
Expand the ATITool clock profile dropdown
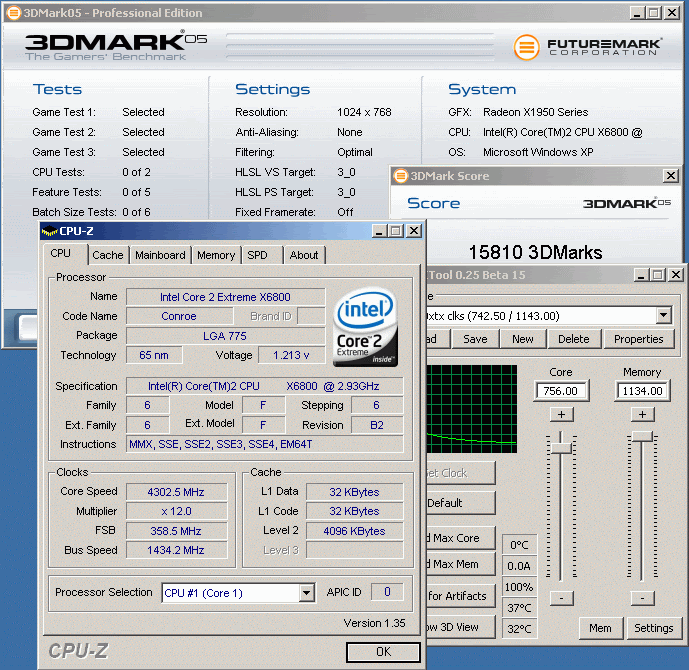pos(664,316)
